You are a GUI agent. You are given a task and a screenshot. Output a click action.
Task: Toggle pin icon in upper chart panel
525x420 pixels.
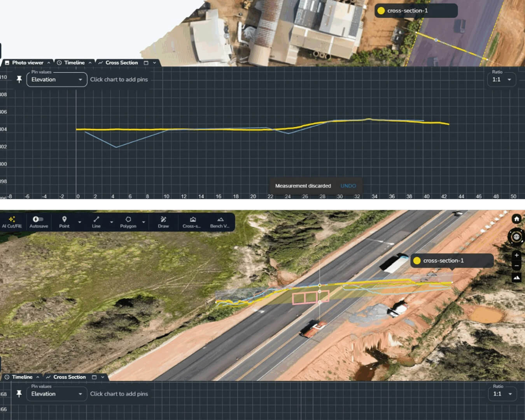(x=19, y=79)
